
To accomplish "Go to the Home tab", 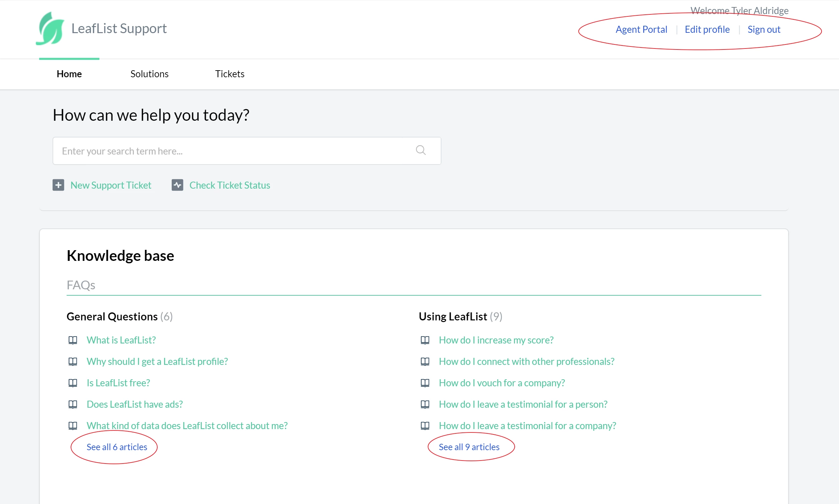I will click(69, 74).
